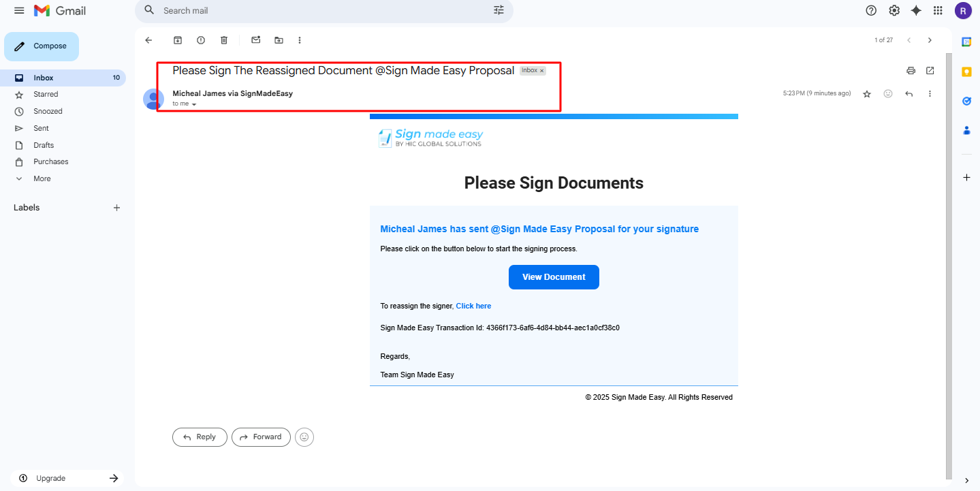
Task: Mark the email as unread
Action: click(256, 40)
